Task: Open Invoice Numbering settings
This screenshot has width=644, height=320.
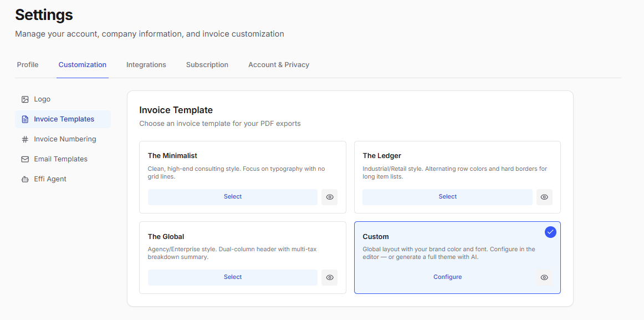Action: pos(63,139)
